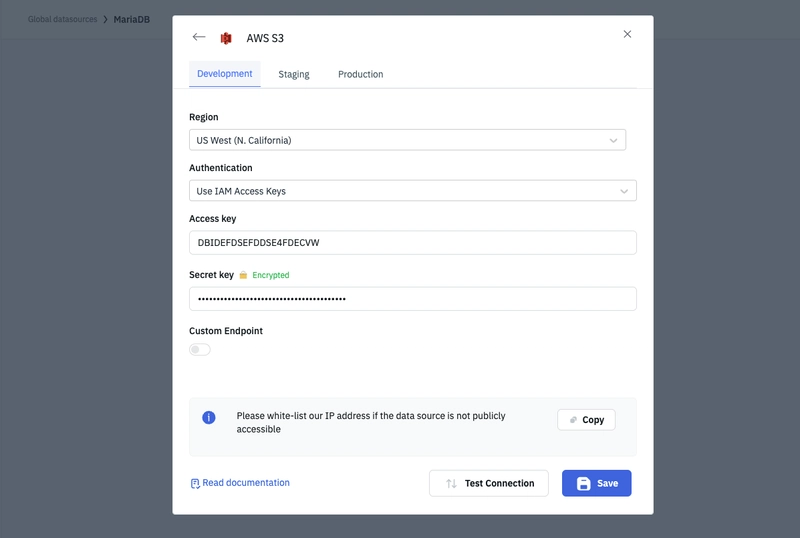Open the Region dropdown
The height and width of the screenshot is (538, 800).
407,140
